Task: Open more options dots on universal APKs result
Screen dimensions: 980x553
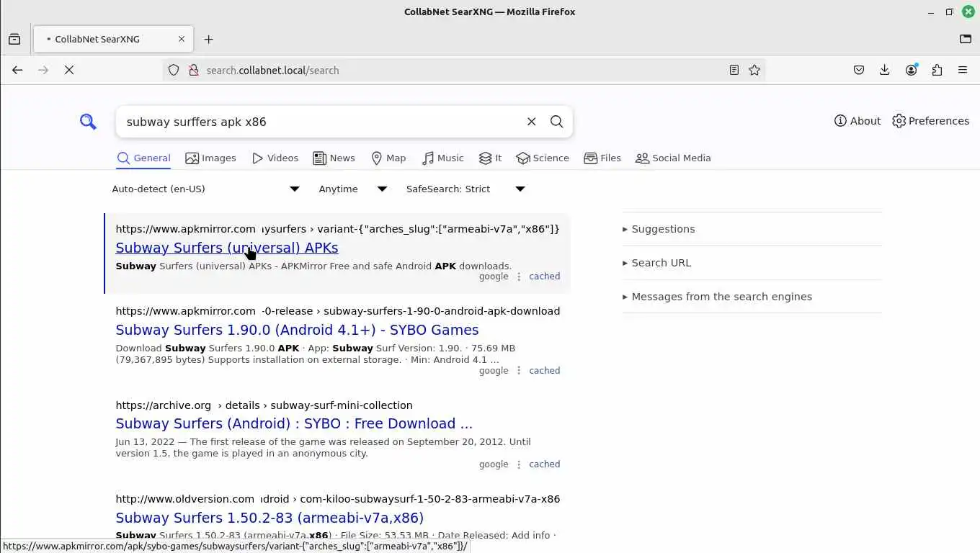Action: click(x=519, y=276)
